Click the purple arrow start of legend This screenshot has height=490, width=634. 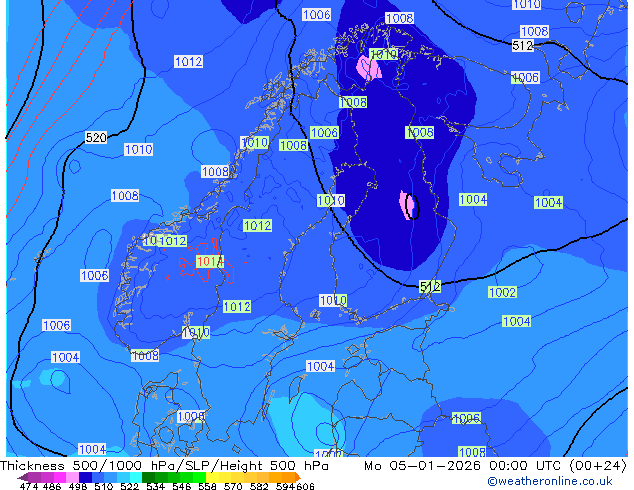pos(23,477)
